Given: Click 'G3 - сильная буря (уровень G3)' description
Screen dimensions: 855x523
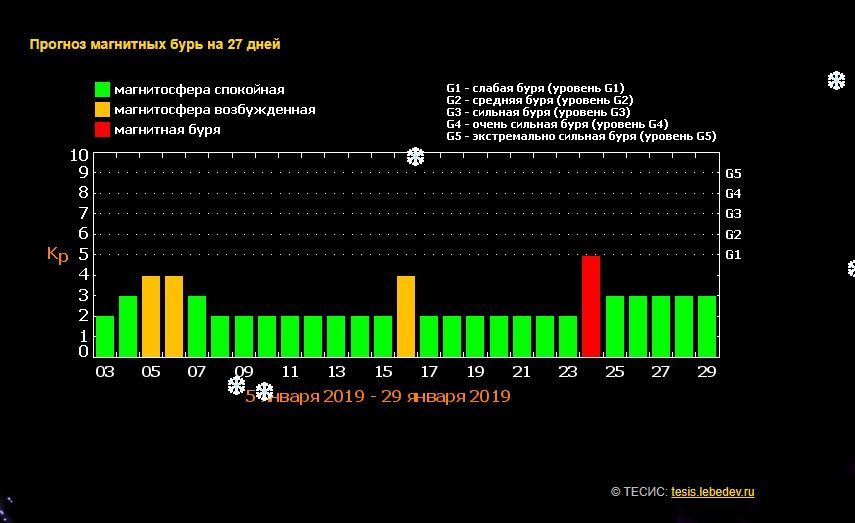Looking at the screenshot, I should pyautogui.click(x=538, y=112).
